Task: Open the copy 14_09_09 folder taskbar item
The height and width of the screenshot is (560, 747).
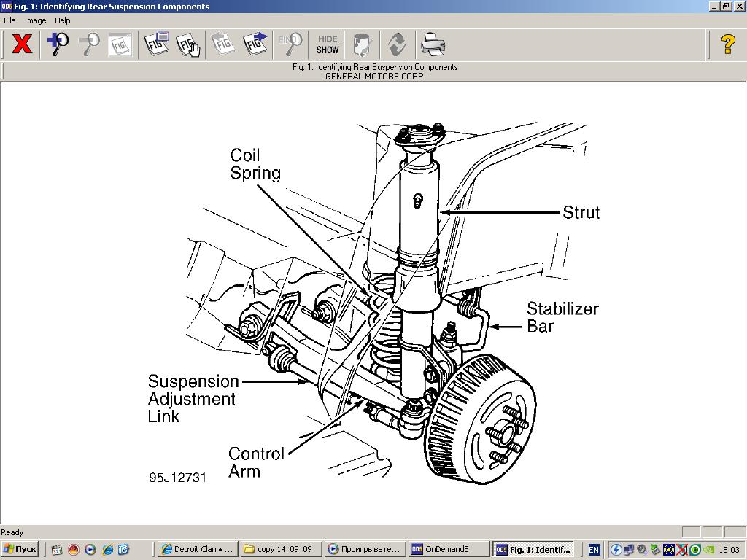Action: (x=280, y=549)
